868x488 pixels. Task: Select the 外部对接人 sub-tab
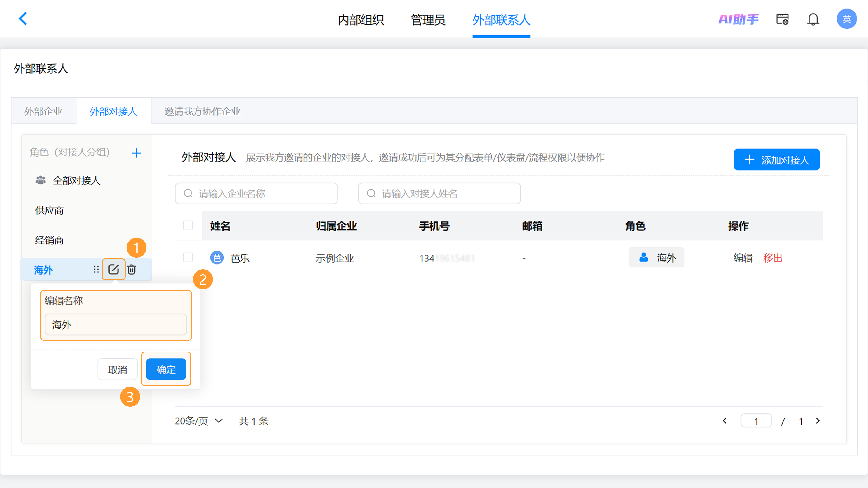(113, 111)
